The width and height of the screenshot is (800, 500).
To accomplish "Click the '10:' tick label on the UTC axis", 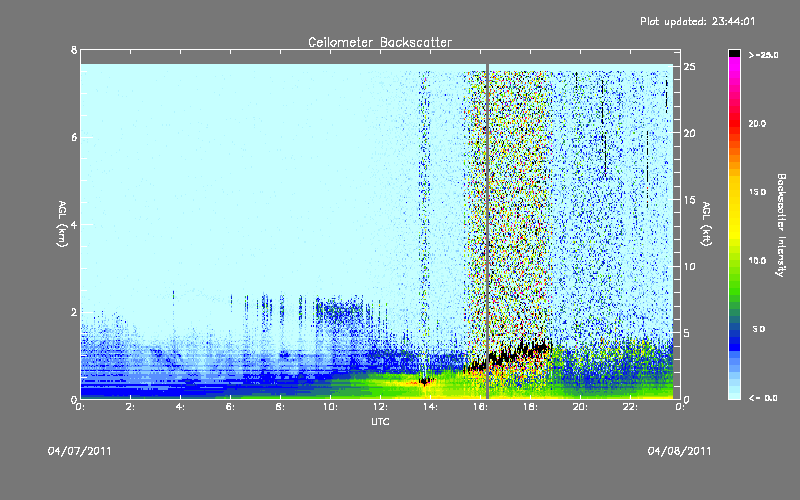I will click(330, 407).
